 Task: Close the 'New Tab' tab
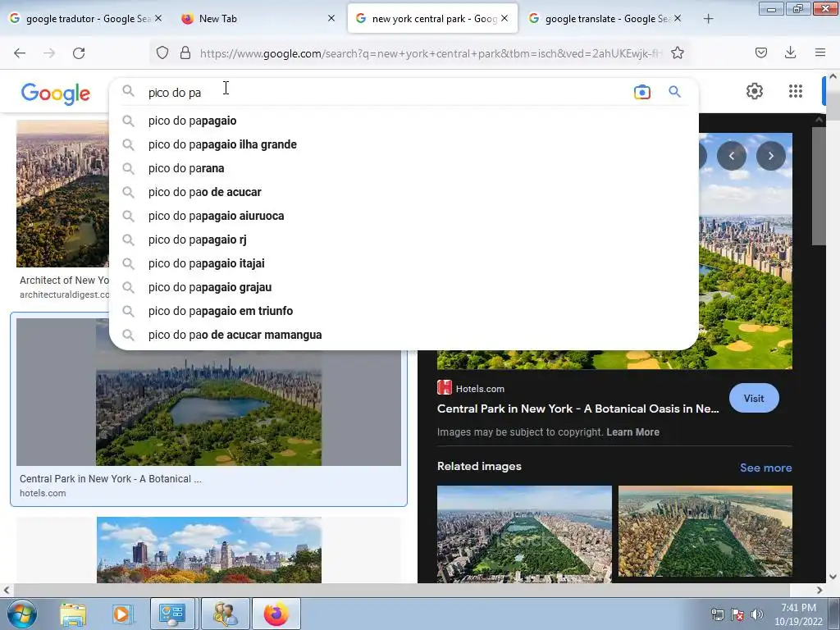coord(331,18)
